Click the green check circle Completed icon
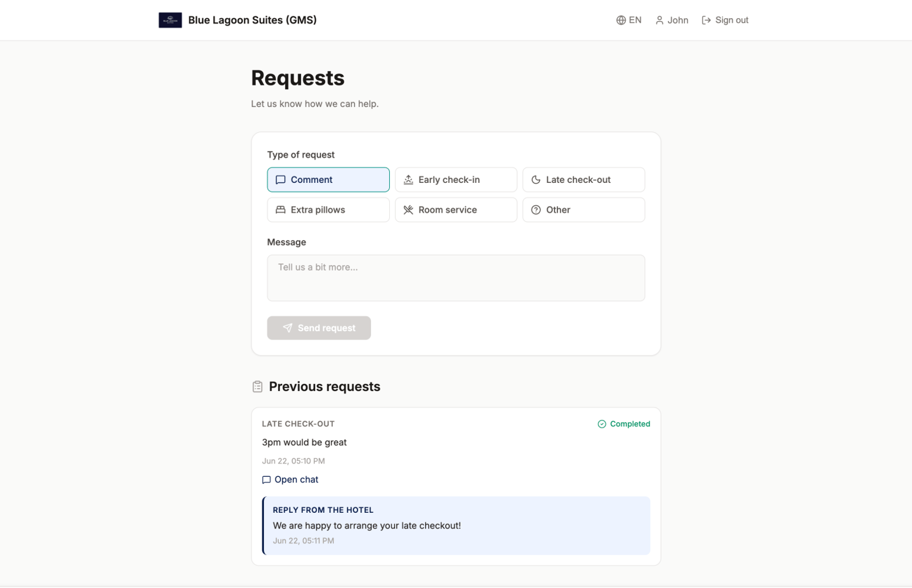912x588 pixels. click(602, 424)
